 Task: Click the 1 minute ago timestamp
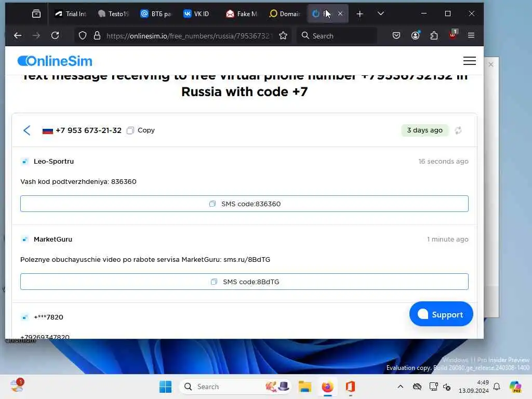447,239
